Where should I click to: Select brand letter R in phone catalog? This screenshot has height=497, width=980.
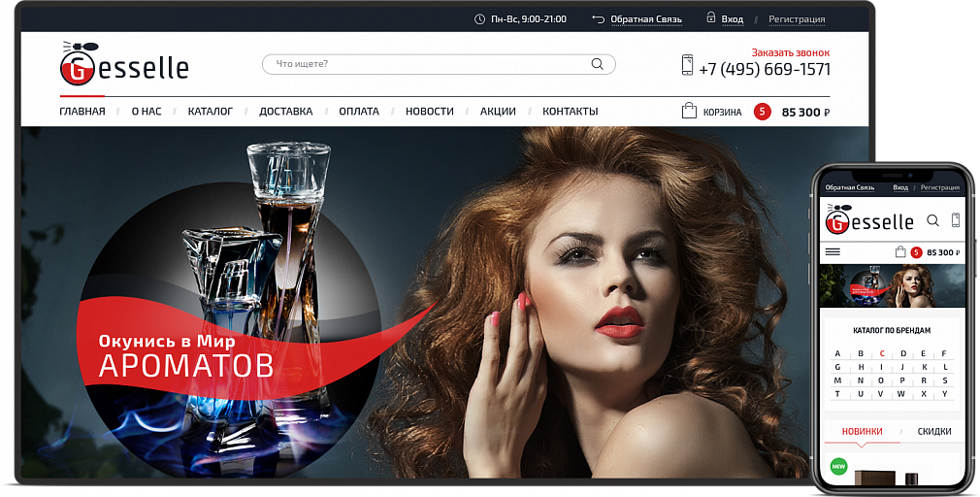[x=924, y=381]
